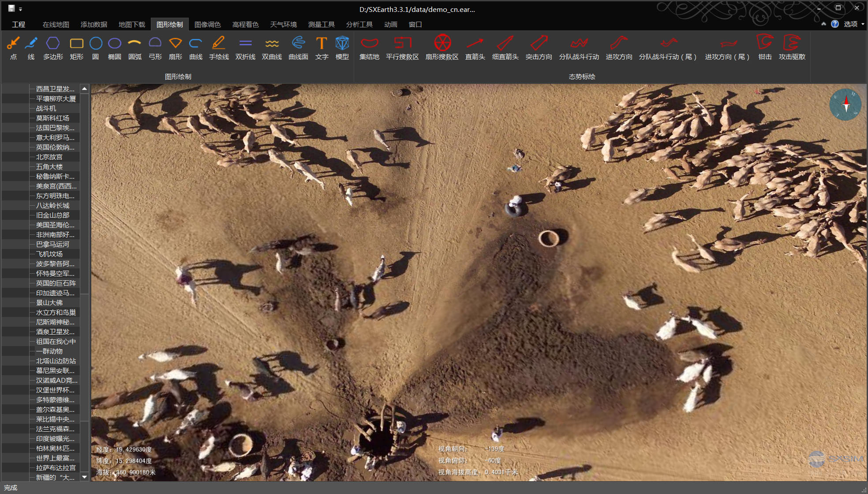Viewport: 868px width, 494px height.
Task: Open the 高程着色 tab
Action: tap(246, 24)
